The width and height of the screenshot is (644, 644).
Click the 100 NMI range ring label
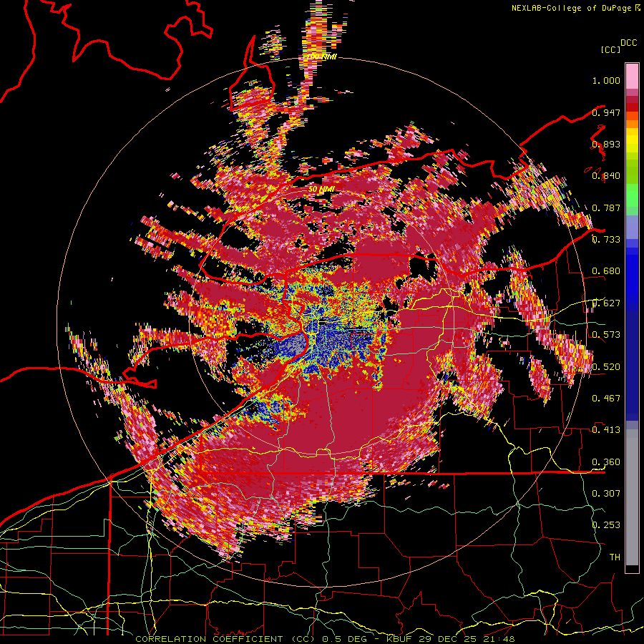coord(321,57)
